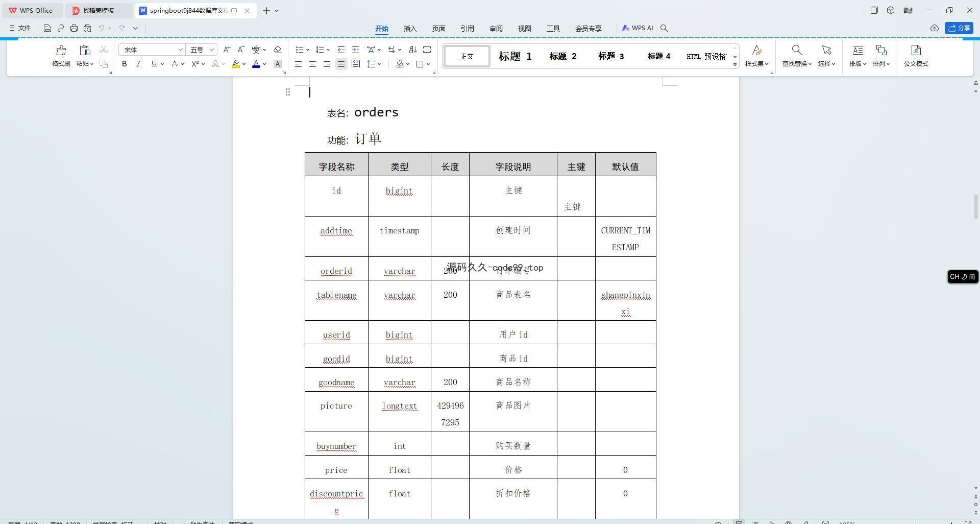Click the cloud upload icon near Share

[934, 28]
